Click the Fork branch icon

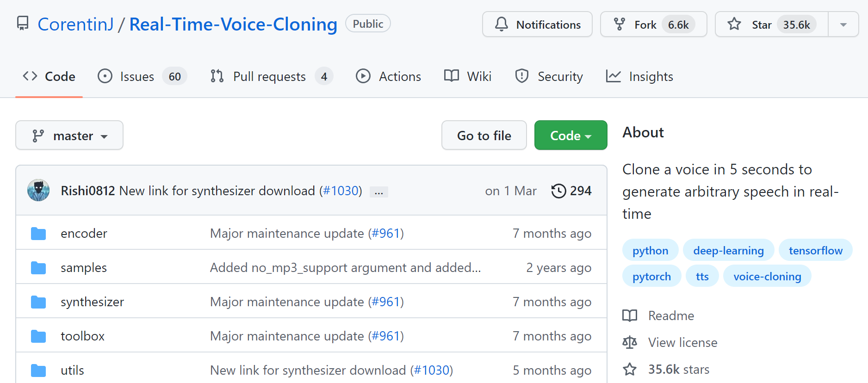pyautogui.click(x=620, y=24)
